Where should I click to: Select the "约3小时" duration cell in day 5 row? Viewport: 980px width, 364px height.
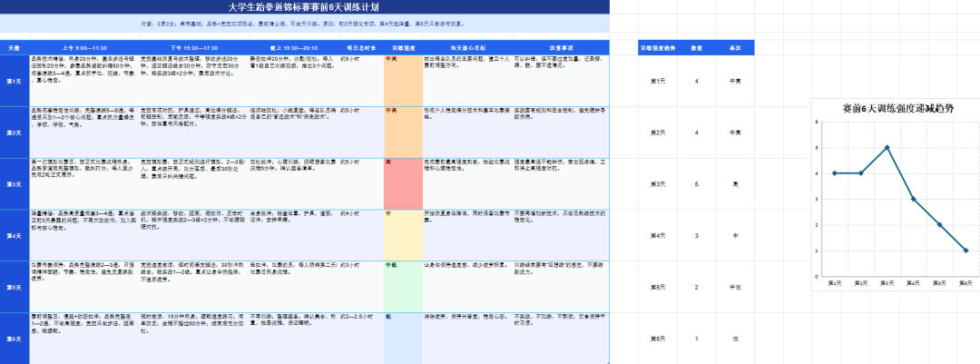click(361, 287)
